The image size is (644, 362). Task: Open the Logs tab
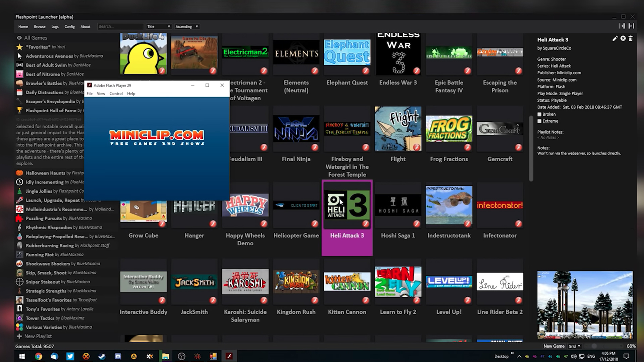55,26
